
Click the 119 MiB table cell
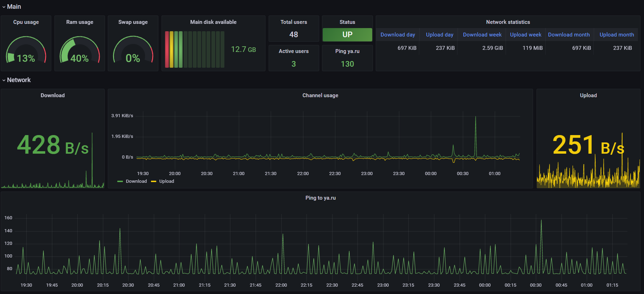533,48
